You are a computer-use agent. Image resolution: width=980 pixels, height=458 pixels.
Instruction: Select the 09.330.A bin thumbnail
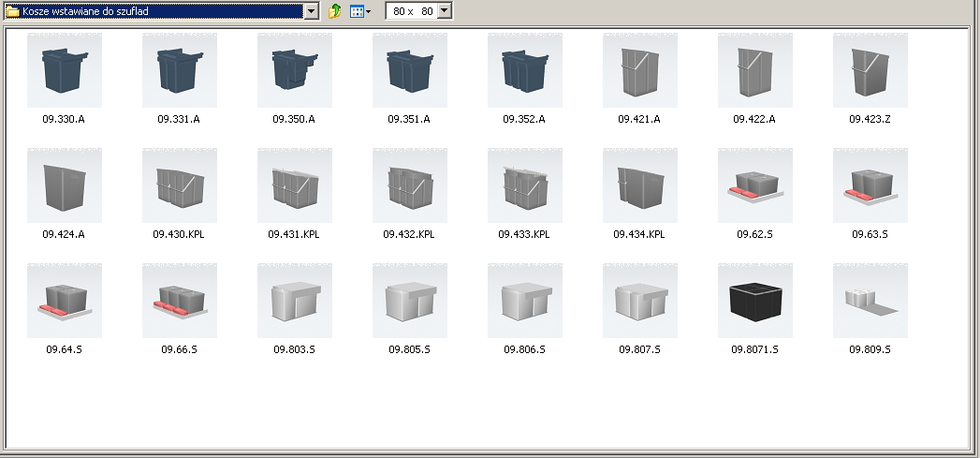coord(65,70)
